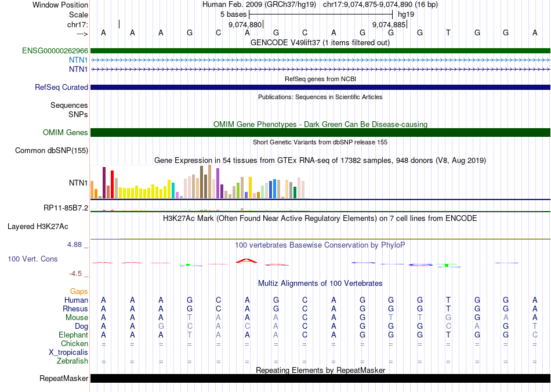Select the Rhesus alignment row label
551x392 pixels.
(x=75, y=308)
